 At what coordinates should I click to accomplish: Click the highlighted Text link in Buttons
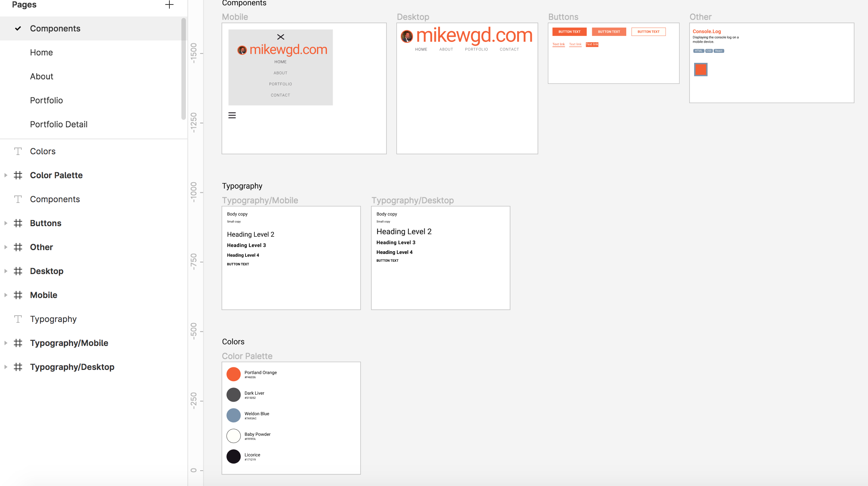(x=592, y=45)
